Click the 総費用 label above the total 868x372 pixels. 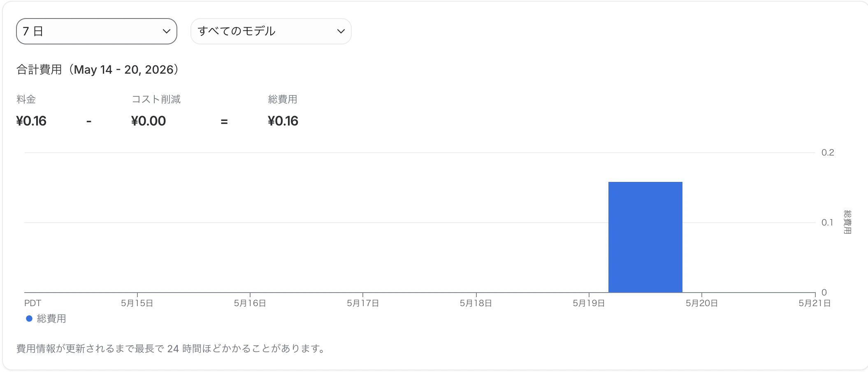click(x=283, y=99)
